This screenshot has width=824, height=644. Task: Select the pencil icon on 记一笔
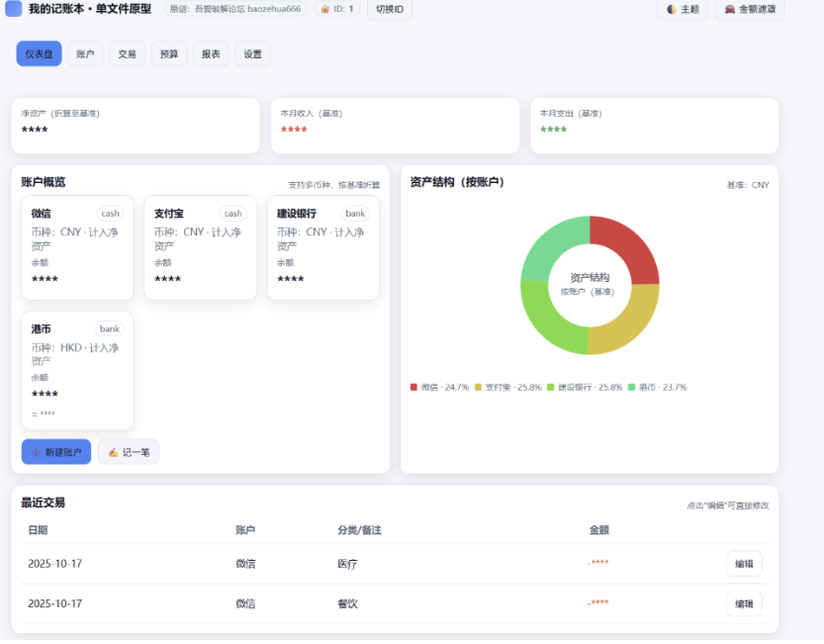click(x=112, y=451)
